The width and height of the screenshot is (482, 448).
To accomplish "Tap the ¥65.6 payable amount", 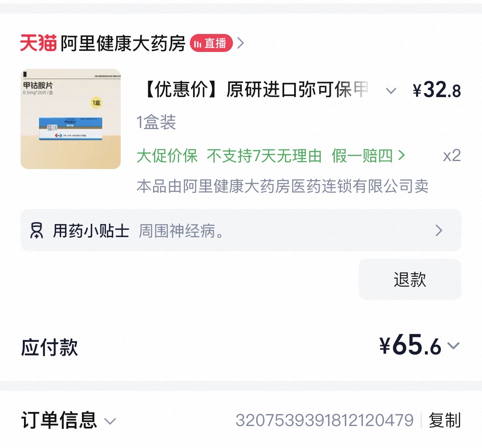I will (410, 346).
